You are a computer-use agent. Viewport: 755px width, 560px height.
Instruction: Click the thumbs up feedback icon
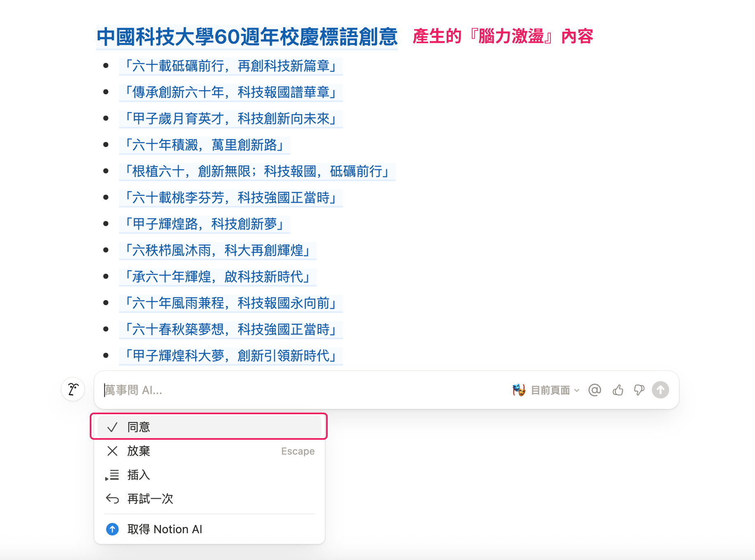coord(618,390)
